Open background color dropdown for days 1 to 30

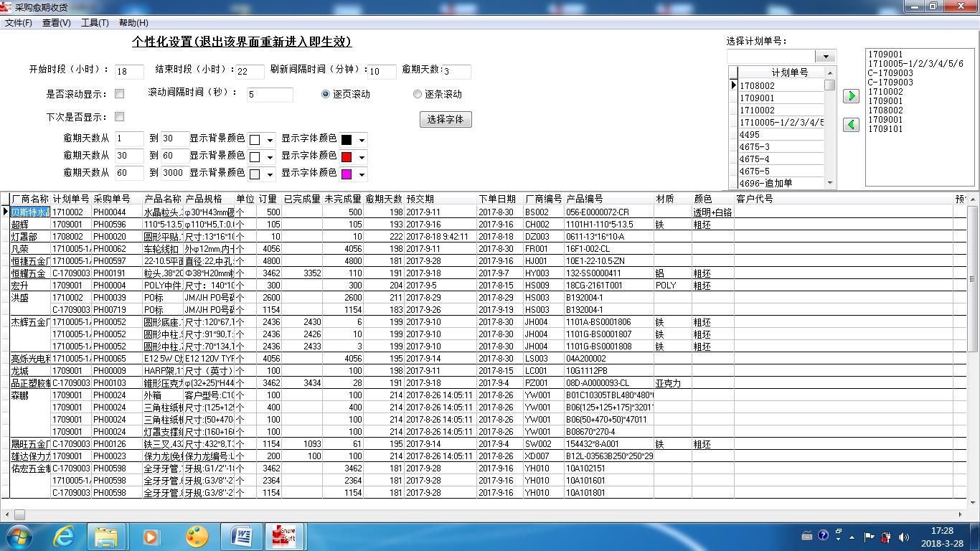pyautogui.click(x=270, y=140)
